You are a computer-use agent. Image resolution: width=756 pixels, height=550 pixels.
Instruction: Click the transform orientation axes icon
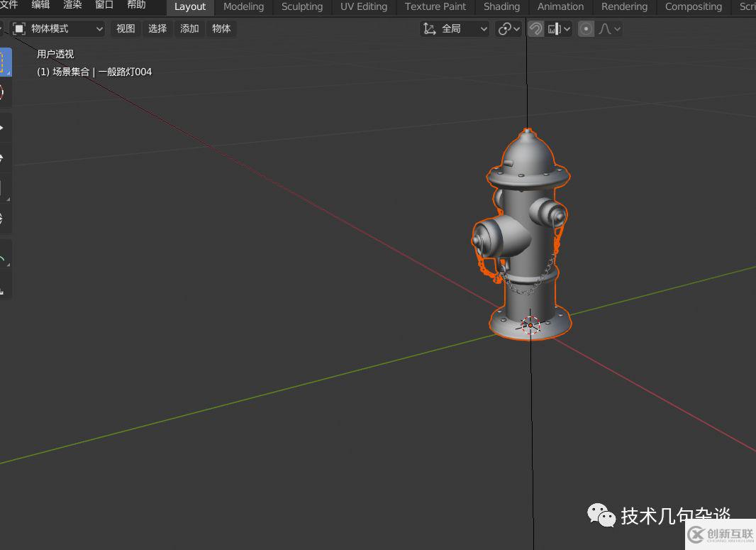(x=429, y=29)
